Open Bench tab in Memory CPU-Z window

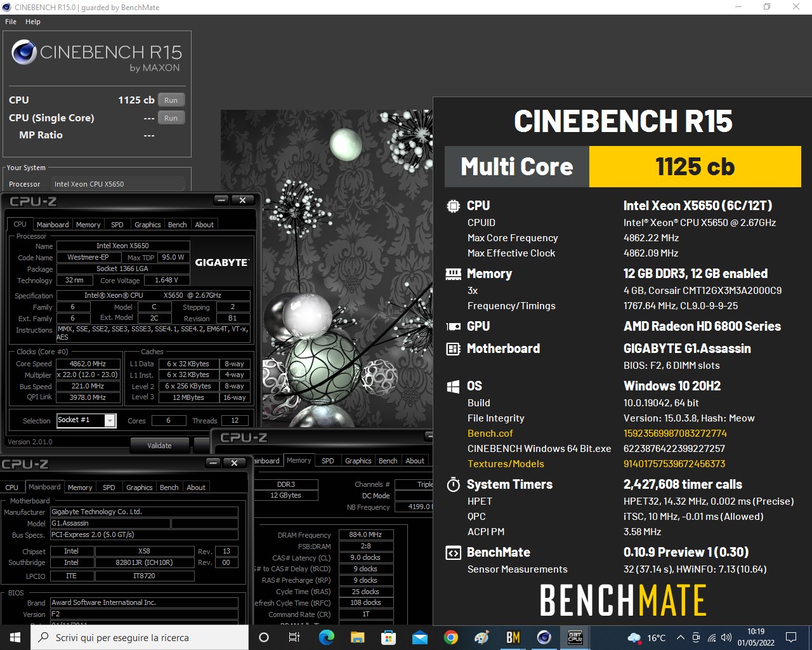tap(388, 461)
